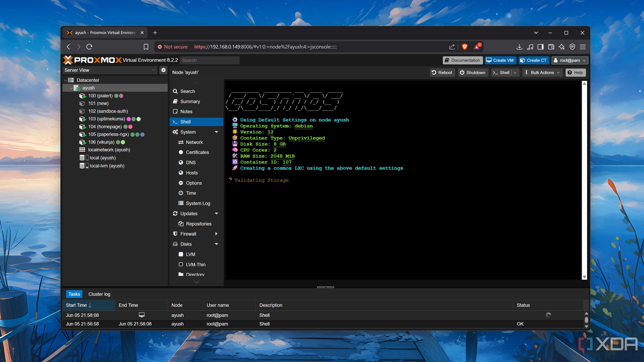The height and width of the screenshot is (362, 644).
Task: Open the Bulk Actions dropdown
Action: click(x=542, y=72)
